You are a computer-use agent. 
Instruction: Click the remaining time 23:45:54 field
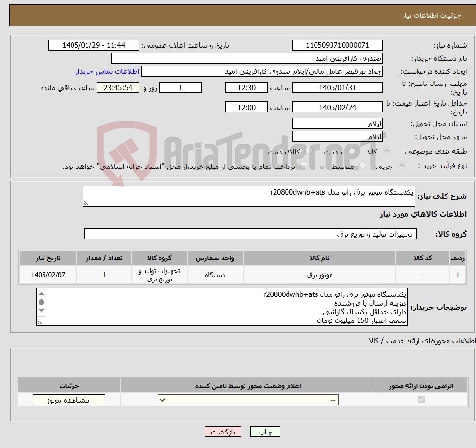[x=118, y=88]
